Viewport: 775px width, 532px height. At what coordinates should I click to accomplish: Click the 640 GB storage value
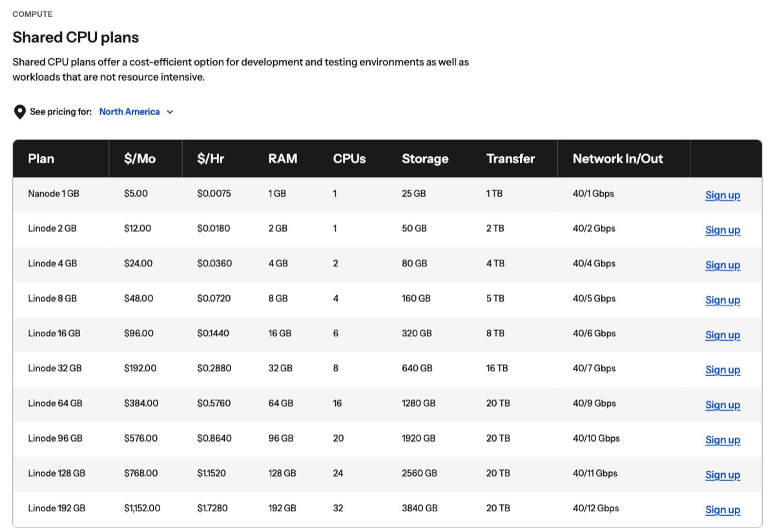417,368
